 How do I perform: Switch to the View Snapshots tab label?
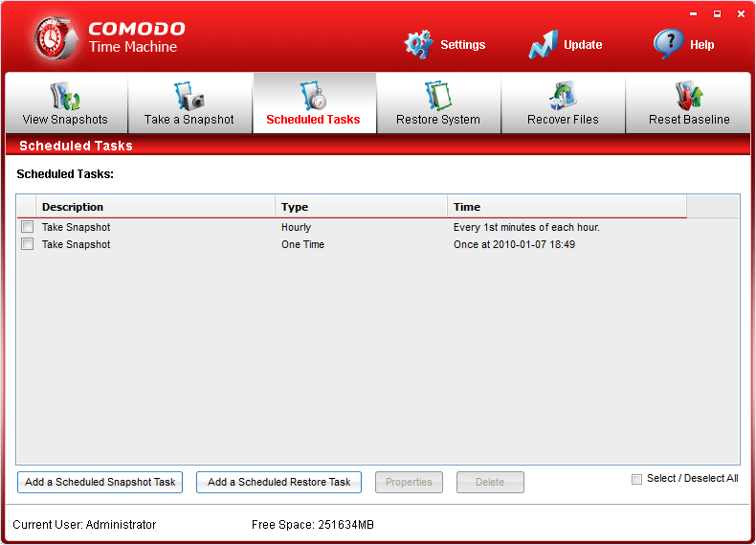65,119
